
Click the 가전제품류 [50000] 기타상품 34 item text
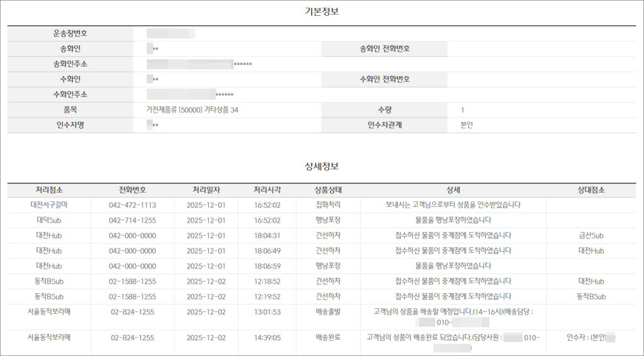click(192, 109)
